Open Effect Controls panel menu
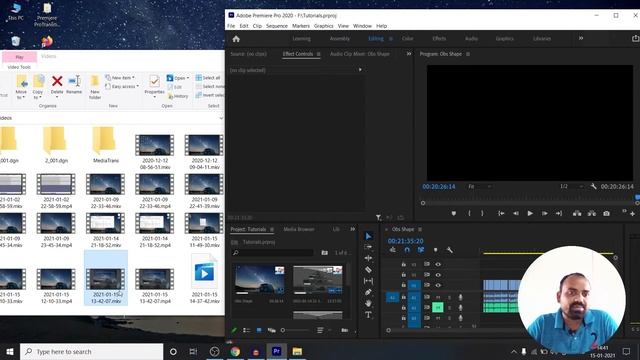 tap(319, 54)
